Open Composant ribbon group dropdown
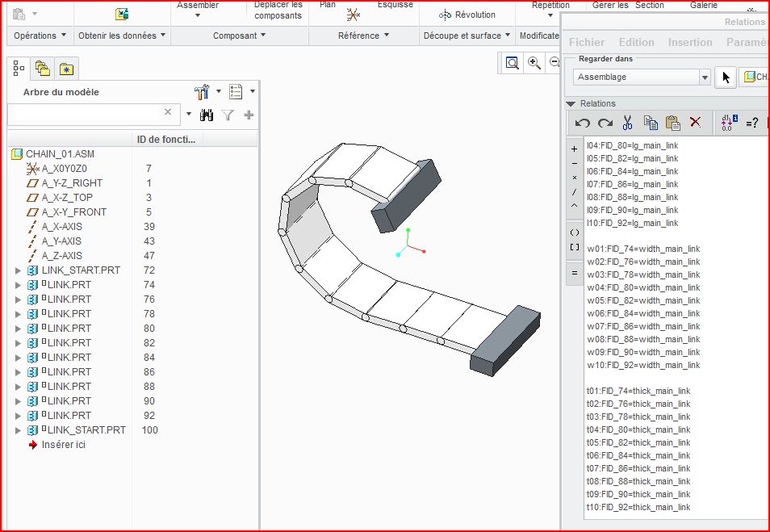This screenshot has width=770, height=532. tap(239, 36)
